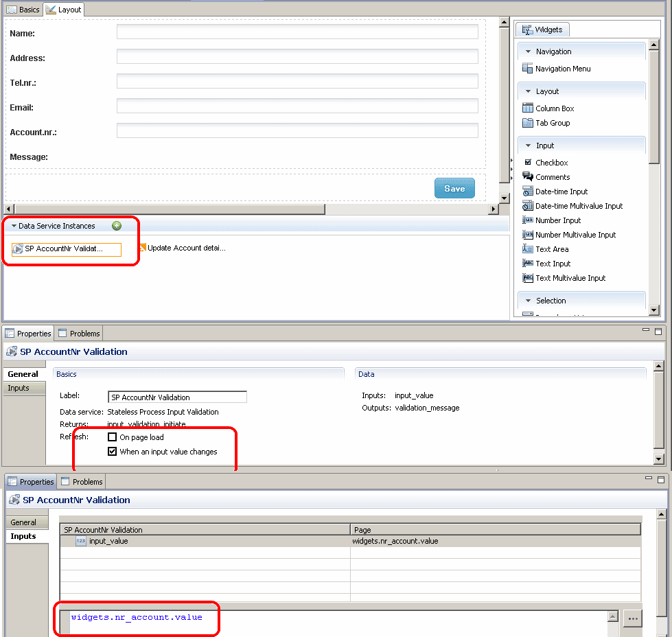The image size is (672, 637).
Task: Click the Message label on form
Action: (29, 157)
